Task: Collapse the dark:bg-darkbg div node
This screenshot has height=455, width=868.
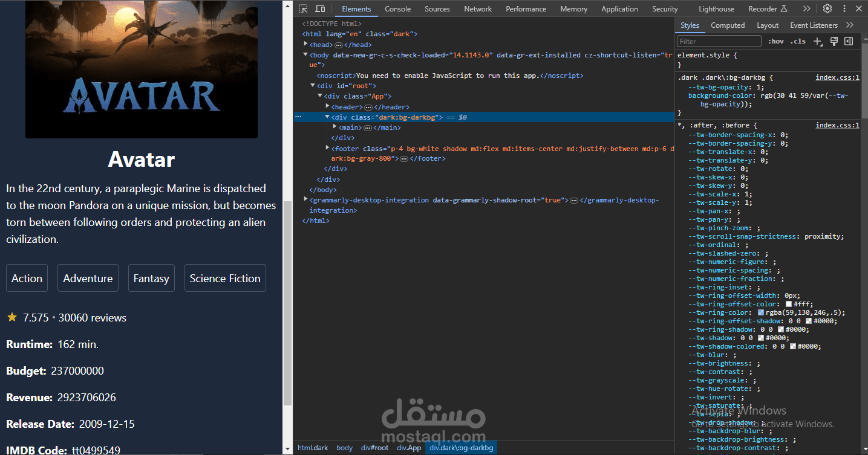Action: (327, 117)
